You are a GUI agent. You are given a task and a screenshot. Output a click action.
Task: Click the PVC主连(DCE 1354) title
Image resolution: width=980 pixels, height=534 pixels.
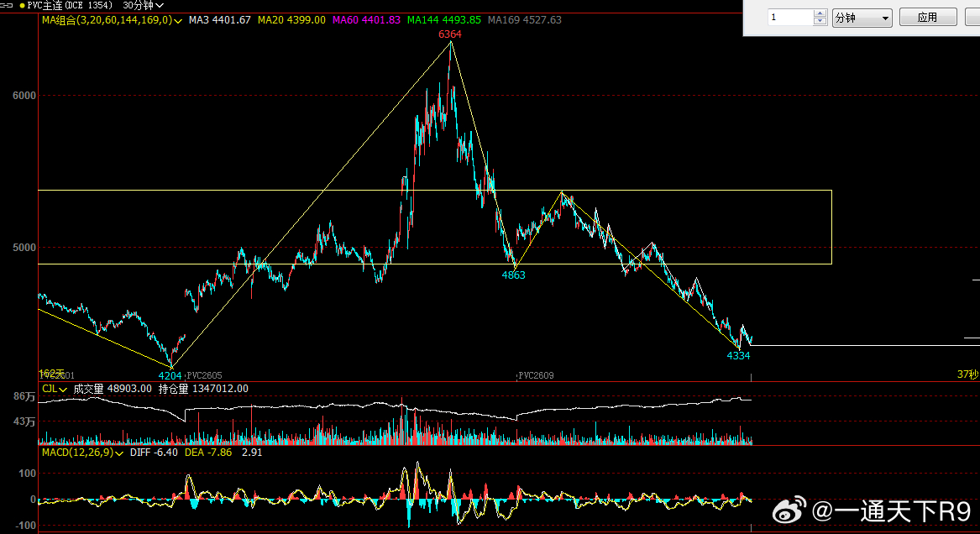coord(70,6)
